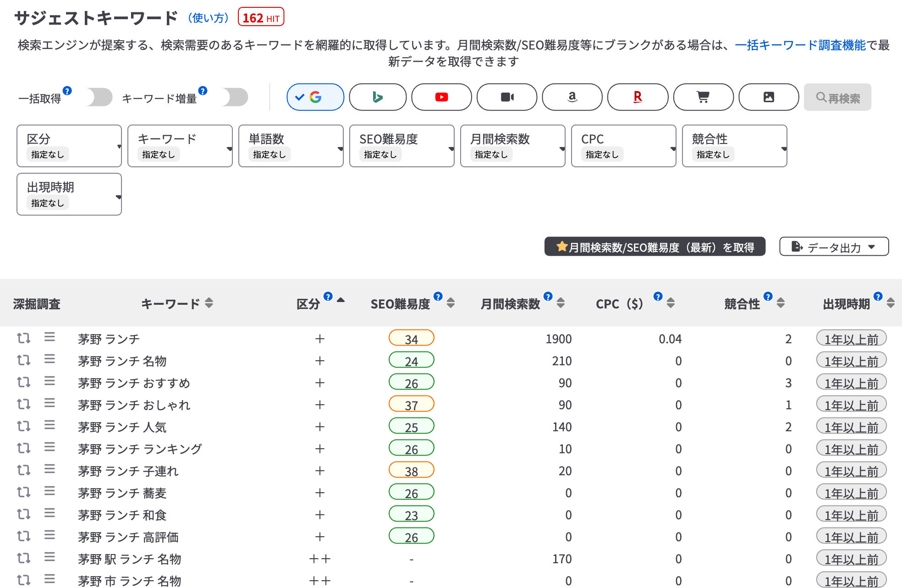
Task: Open the 競合性 filter dropdown
Action: coord(735,146)
